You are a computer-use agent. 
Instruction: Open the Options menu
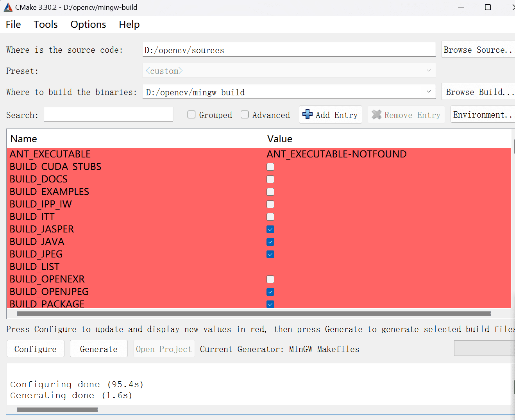(x=88, y=24)
